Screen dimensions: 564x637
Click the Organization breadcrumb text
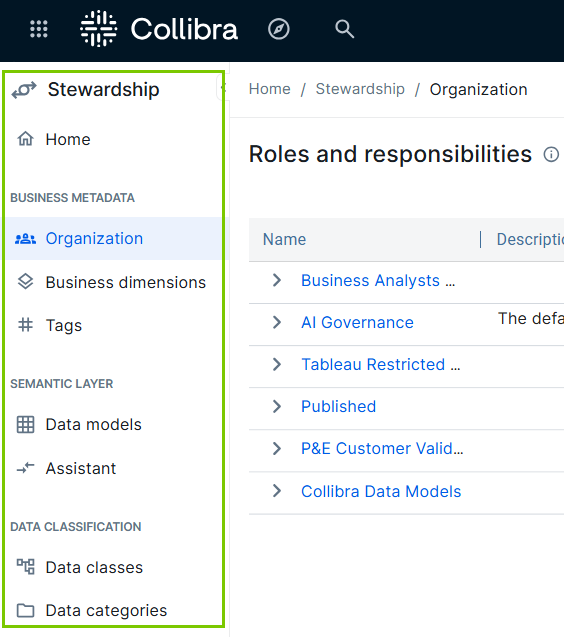(478, 89)
